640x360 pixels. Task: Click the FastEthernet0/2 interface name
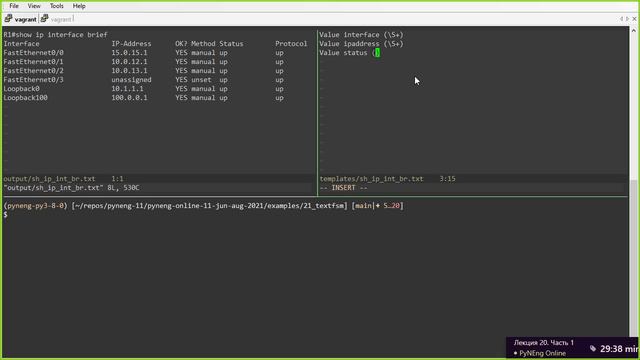pyautogui.click(x=33, y=71)
